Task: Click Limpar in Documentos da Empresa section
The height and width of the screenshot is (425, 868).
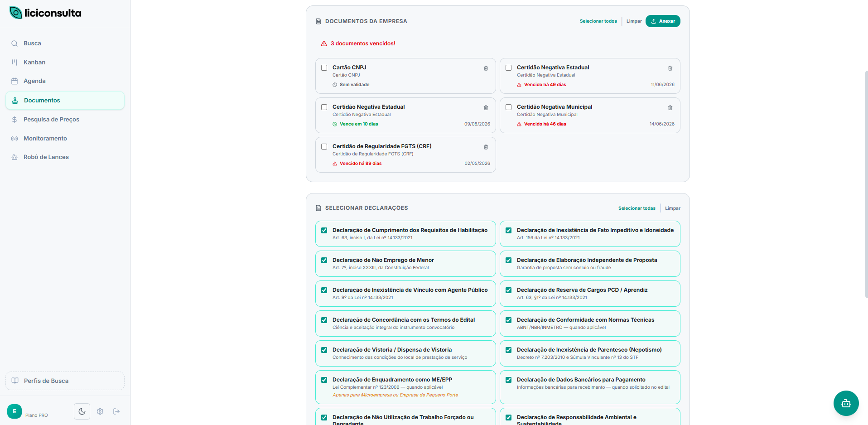Action: [634, 21]
